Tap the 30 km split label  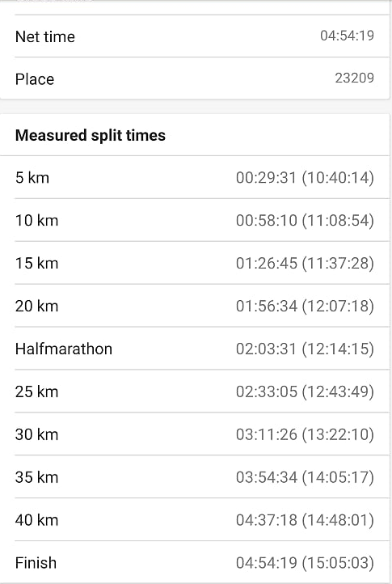(x=37, y=434)
